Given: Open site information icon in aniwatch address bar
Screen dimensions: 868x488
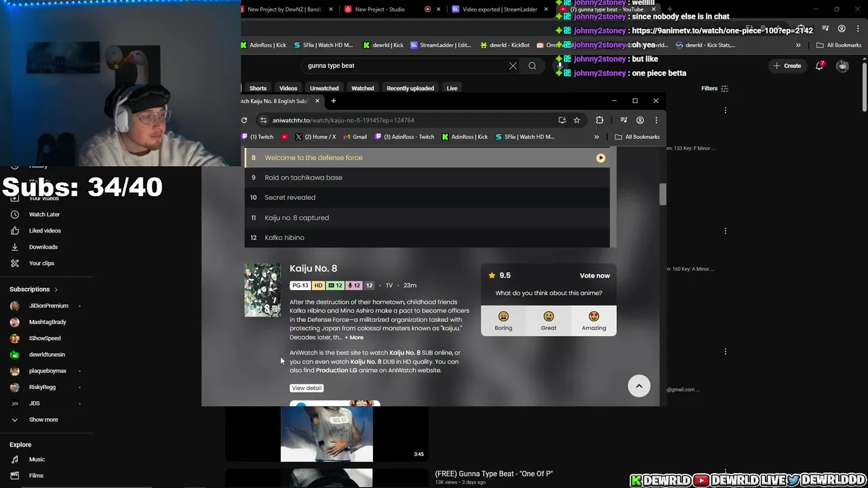Looking at the screenshot, I should tap(263, 120).
